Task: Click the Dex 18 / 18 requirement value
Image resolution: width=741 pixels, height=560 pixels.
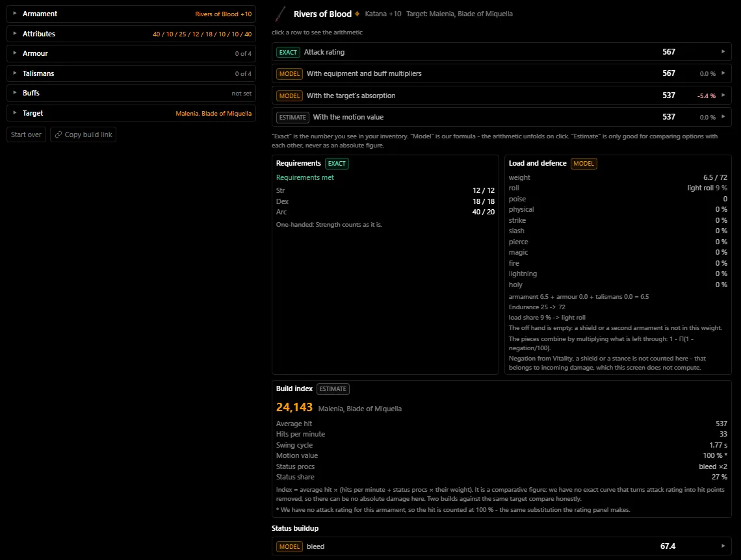Action: 484,201
